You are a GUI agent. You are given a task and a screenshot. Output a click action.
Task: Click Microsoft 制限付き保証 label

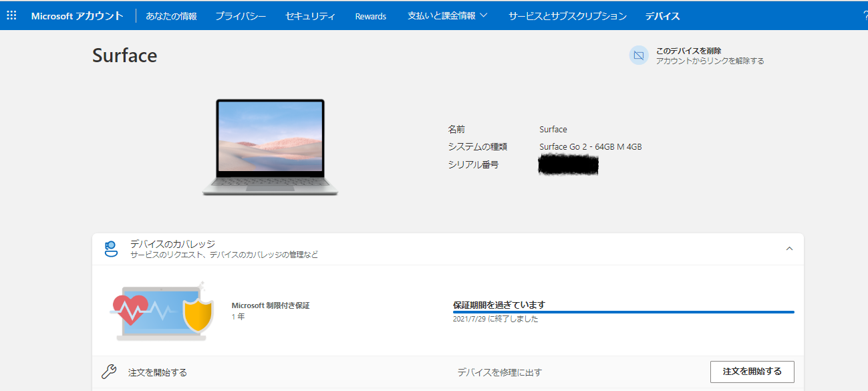tap(271, 305)
